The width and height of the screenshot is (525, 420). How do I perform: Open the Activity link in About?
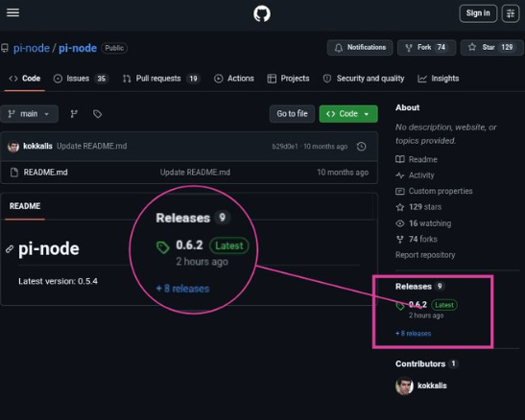pos(415,175)
